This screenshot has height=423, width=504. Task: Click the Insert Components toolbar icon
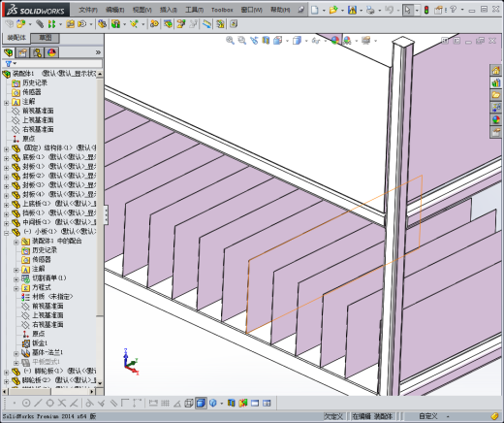click(21, 24)
